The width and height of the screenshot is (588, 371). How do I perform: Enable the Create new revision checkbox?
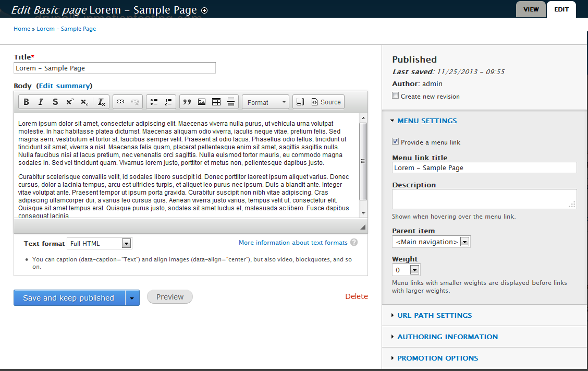coord(396,95)
